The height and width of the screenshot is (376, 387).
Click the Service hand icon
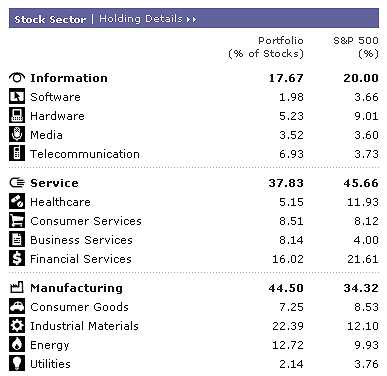pyautogui.click(x=17, y=183)
